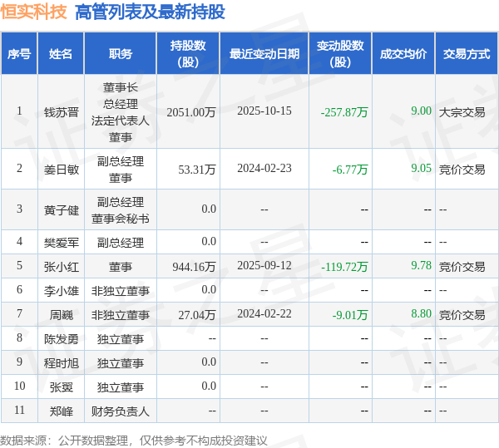Click the 高管列表及最新持股 heading
The image size is (499, 448).
click(x=150, y=12)
